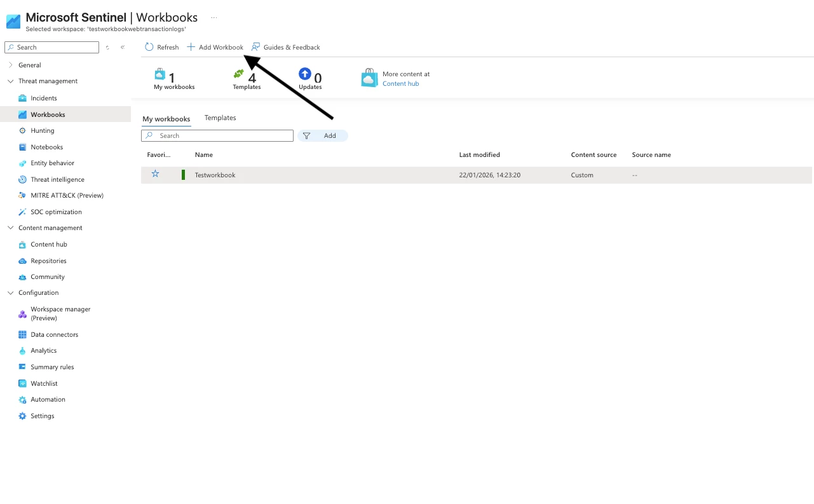Go to Notebooks menu label

(47, 147)
